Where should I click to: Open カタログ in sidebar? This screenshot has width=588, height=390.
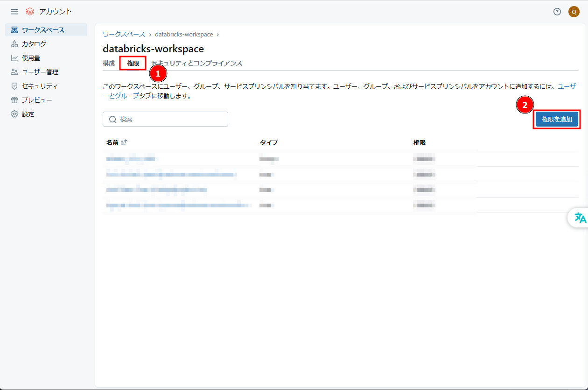[46, 44]
